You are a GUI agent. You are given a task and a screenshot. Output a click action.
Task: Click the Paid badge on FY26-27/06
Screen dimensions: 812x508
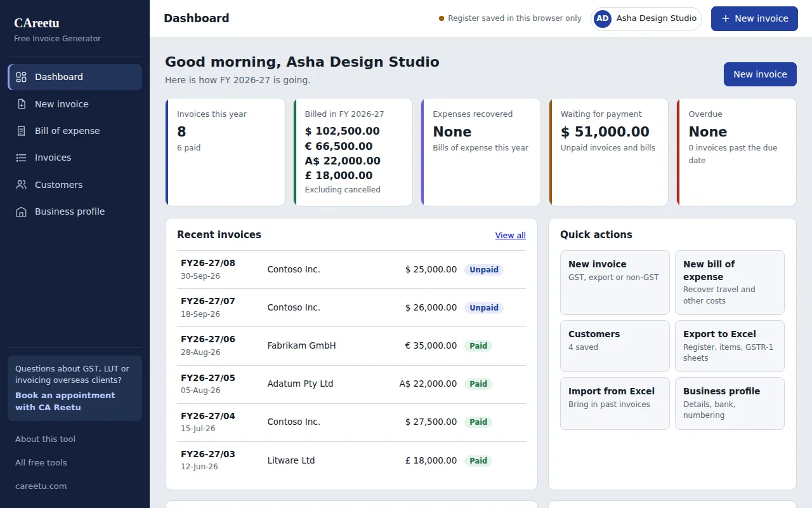(478, 346)
